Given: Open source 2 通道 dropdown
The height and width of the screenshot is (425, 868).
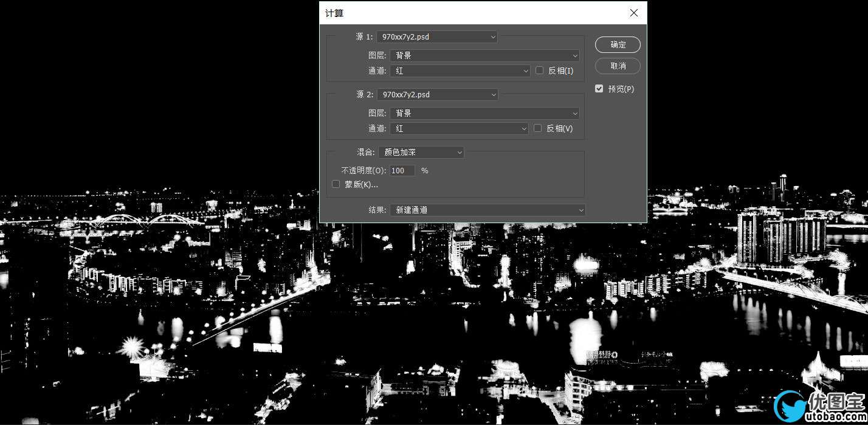Looking at the screenshot, I should pos(460,128).
